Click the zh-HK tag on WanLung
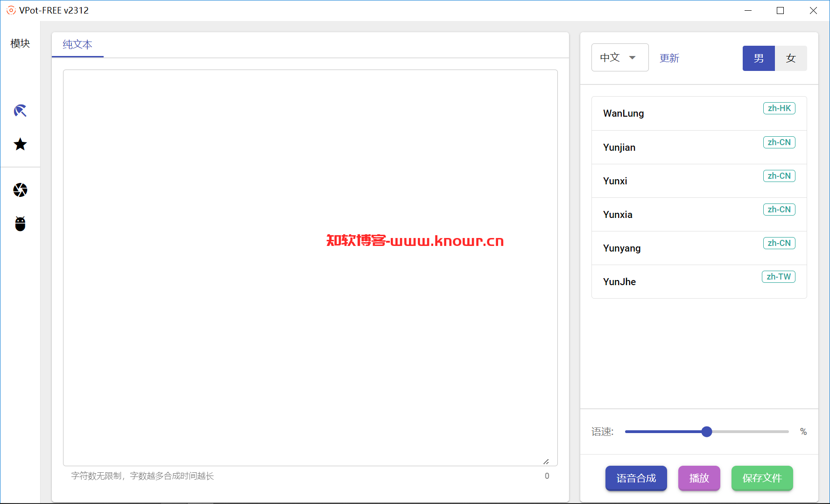The image size is (830, 504). pos(779,108)
